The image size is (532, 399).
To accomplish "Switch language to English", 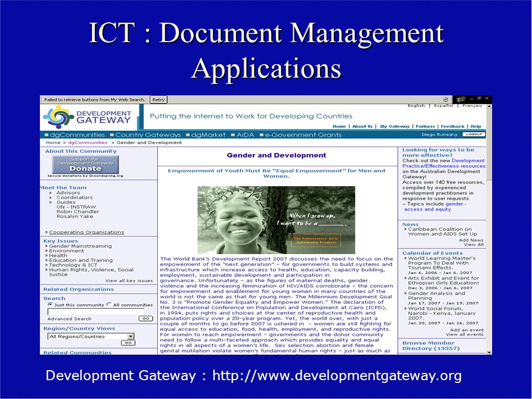I will (x=416, y=105).
